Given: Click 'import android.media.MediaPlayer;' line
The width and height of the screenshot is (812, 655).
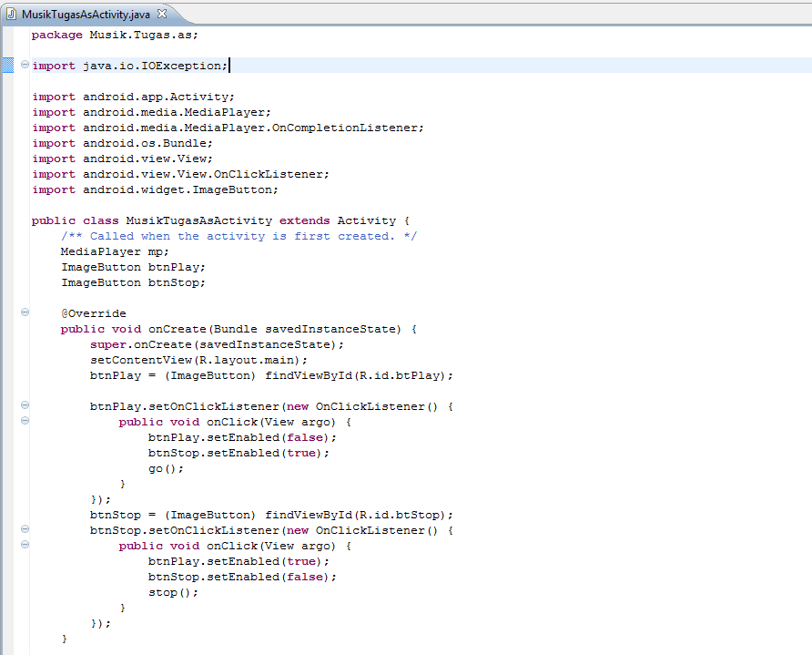Looking at the screenshot, I should 151,112.
